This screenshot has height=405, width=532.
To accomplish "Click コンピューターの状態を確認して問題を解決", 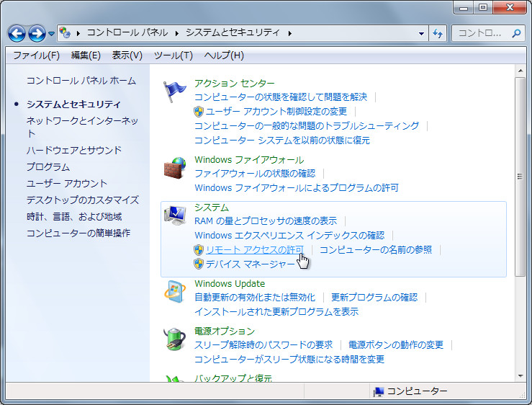I will (281, 97).
